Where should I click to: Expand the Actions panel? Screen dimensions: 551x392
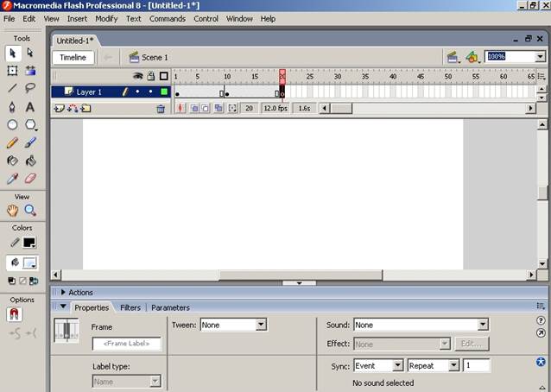pyautogui.click(x=63, y=292)
